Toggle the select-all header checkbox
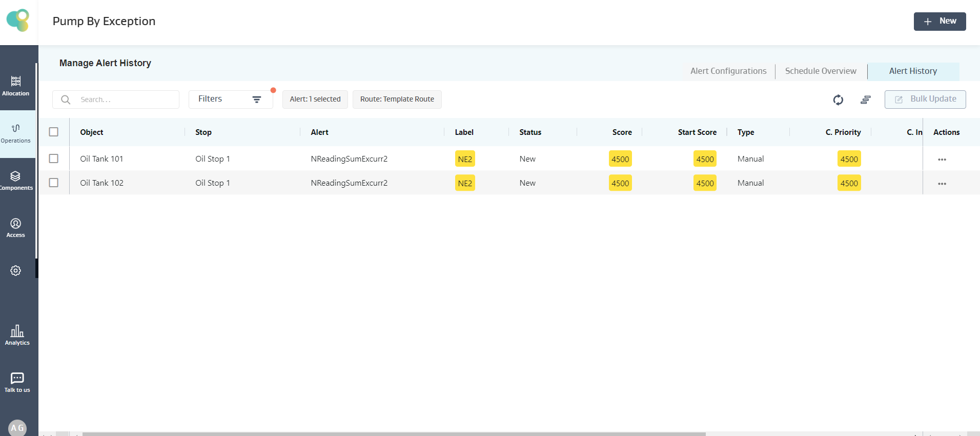 pos(54,132)
